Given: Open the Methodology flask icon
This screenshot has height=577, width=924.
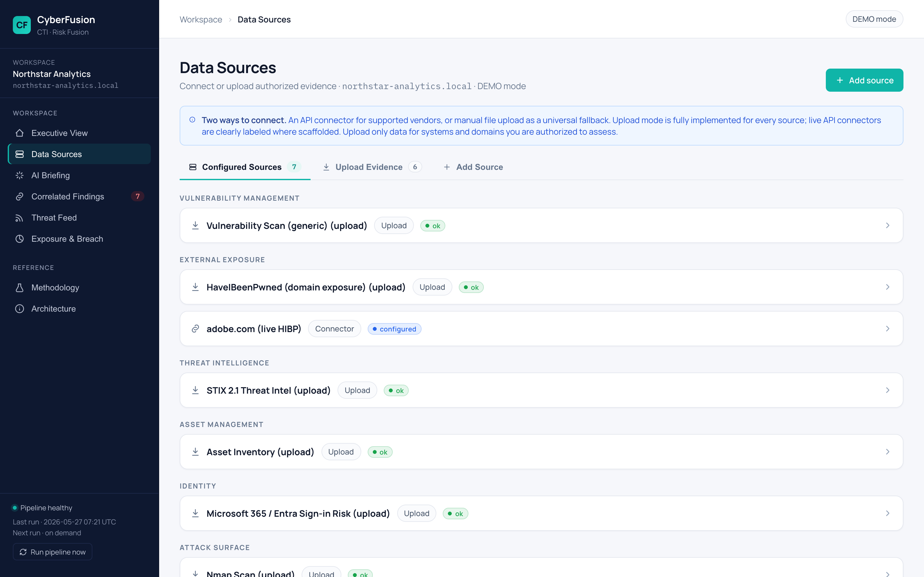Looking at the screenshot, I should [x=20, y=287].
